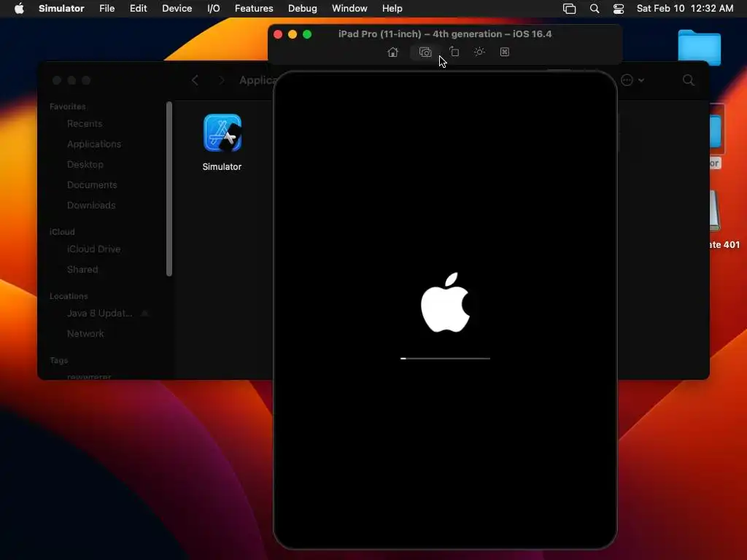Toggle appearance with the sun icon
Viewport: 747px width, 560px height.
click(479, 52)
